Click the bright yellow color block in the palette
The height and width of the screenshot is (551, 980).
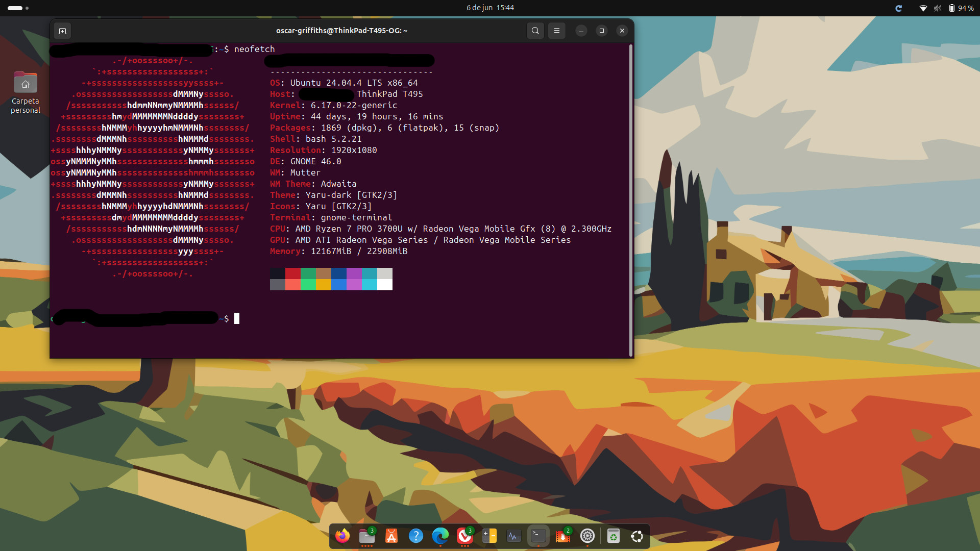pyautogui.click(x=324, y=285)
